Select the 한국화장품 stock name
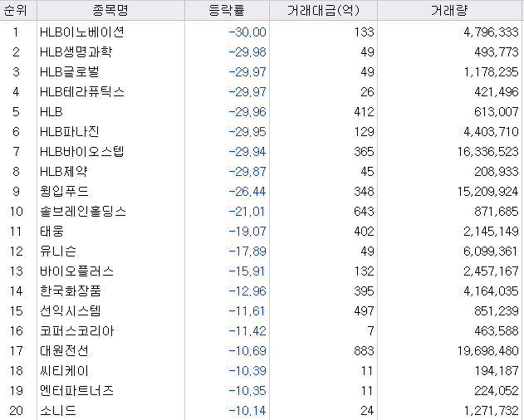This screenshot has height=420, width=524. [x=71, y=291]
